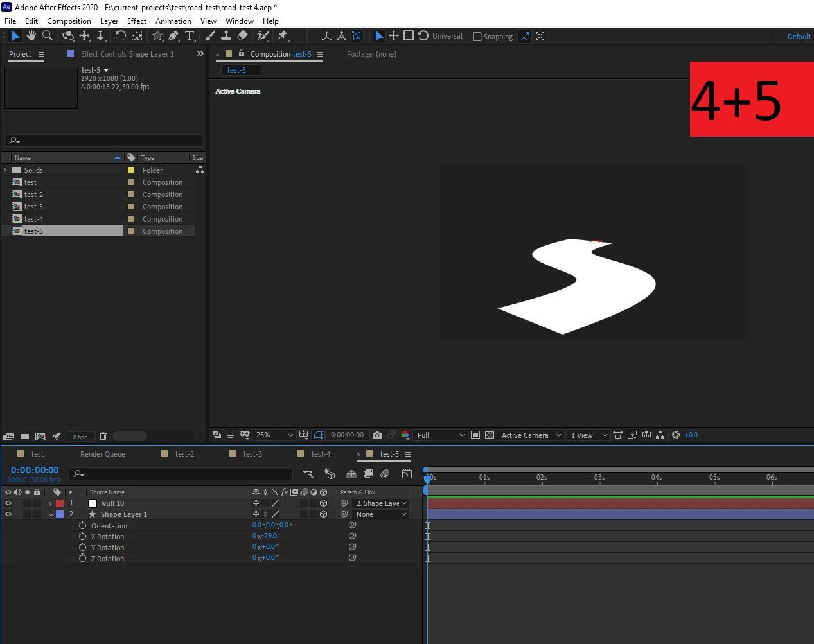This screenshot has width=814, height=644.
Task: Select the Type text tool
Action: pos(190,36)
